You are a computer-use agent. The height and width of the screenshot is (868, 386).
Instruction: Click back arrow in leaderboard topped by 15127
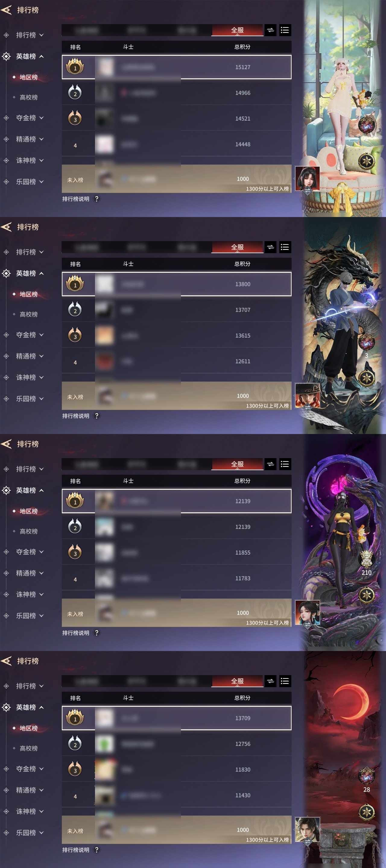(x=6, y=10)
